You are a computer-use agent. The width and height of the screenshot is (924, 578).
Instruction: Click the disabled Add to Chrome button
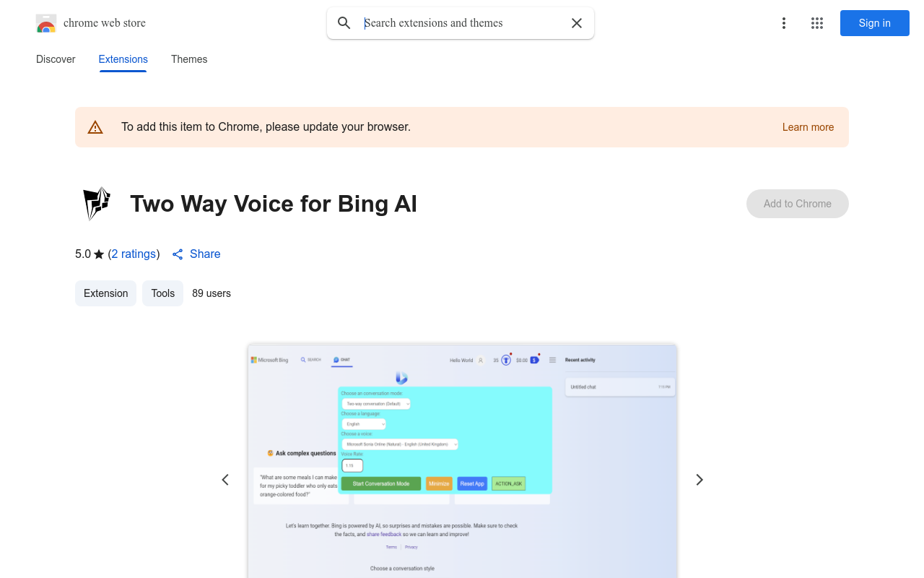(798, 204)
